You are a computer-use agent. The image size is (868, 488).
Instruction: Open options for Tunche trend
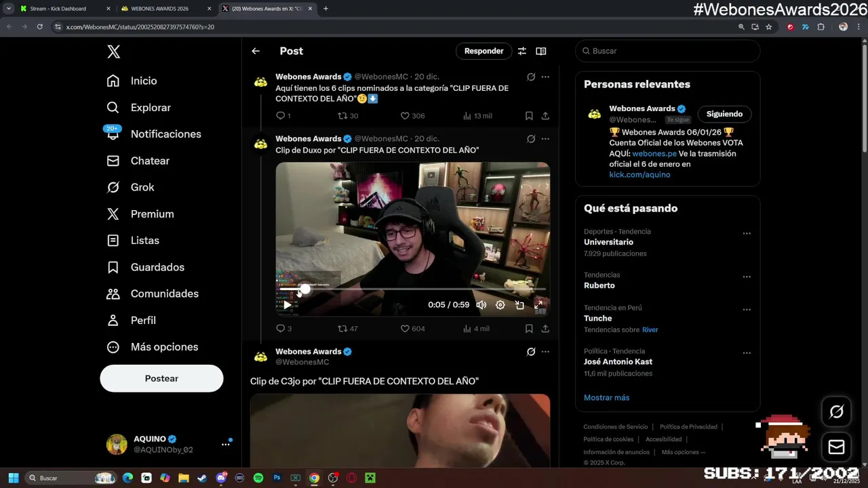tap(747, 309)
